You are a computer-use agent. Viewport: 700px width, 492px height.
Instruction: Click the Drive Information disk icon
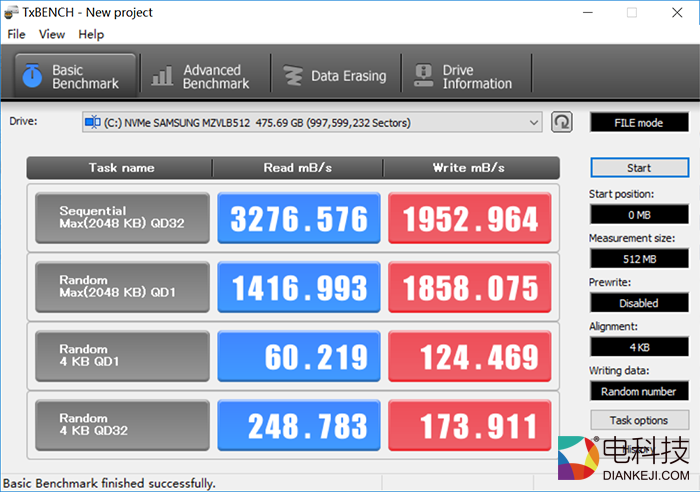pos(423,76)
